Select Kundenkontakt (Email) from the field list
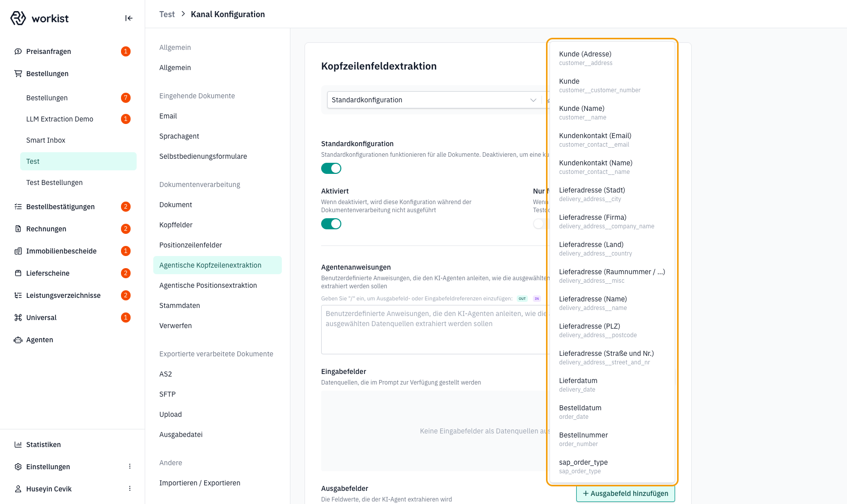Screen dimensions: 847x504 click(612, 140)
